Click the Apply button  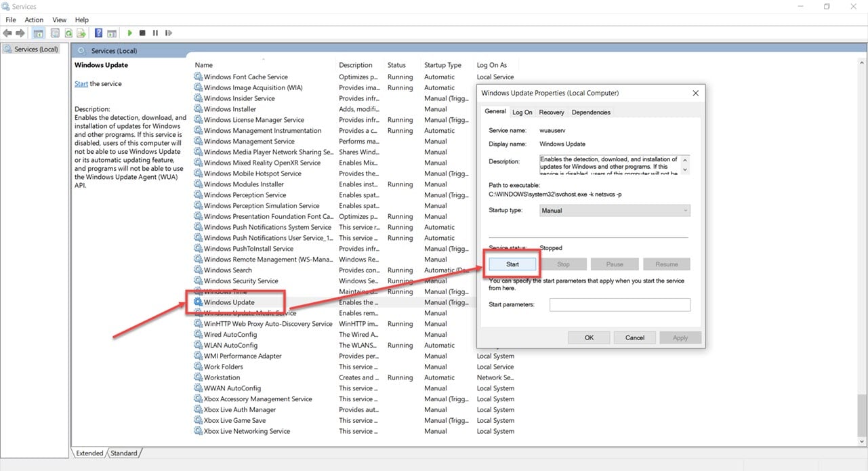pyautogui.click(x=680, y=337)
